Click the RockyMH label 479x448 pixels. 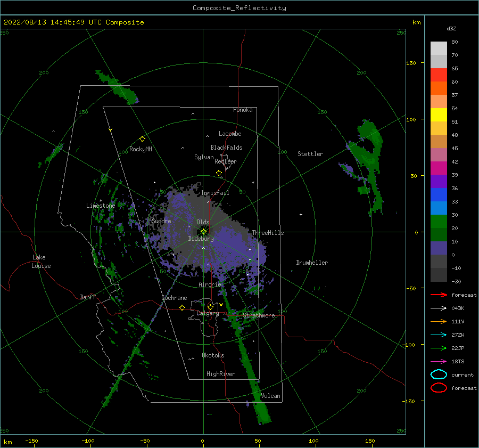(x=141, y=149)
